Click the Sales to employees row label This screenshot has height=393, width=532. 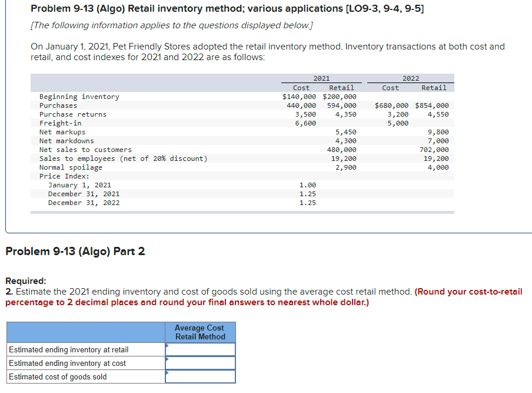click(124, 158)
